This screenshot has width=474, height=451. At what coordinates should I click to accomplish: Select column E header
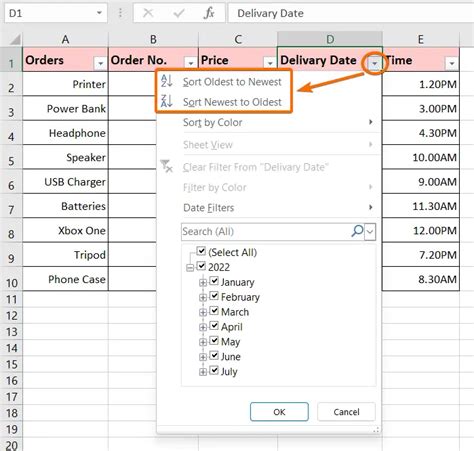(x=421, y=39)
